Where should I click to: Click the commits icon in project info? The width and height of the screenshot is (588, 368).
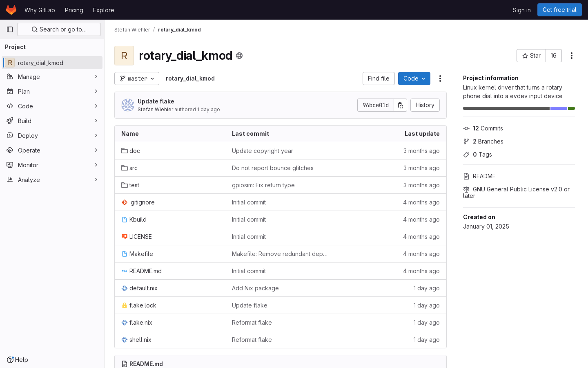coord(466,128)
